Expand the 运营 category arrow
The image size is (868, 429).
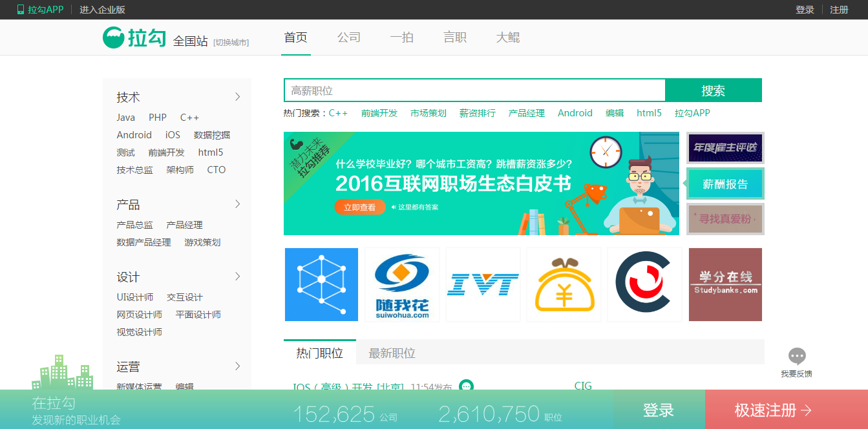(237, 366)
